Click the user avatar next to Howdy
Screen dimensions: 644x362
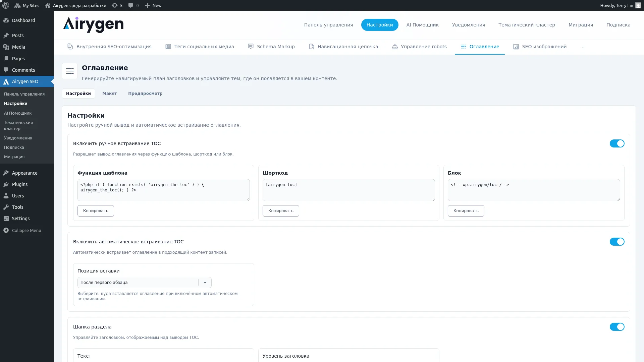(638, 5)
